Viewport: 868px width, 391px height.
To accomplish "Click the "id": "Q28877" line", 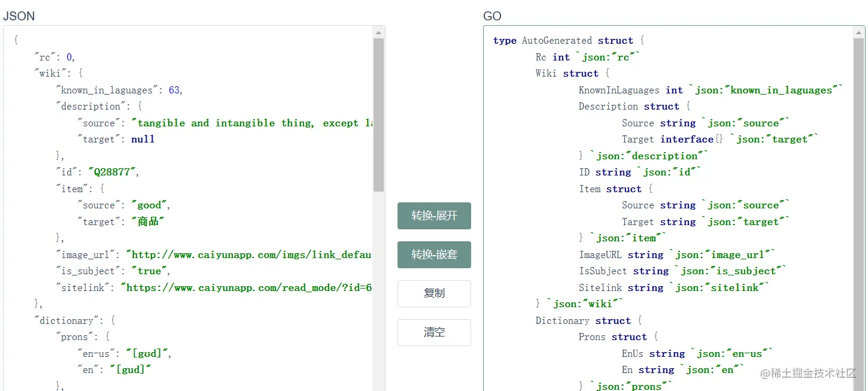I will pyautogui.click(x=98, y=172).
